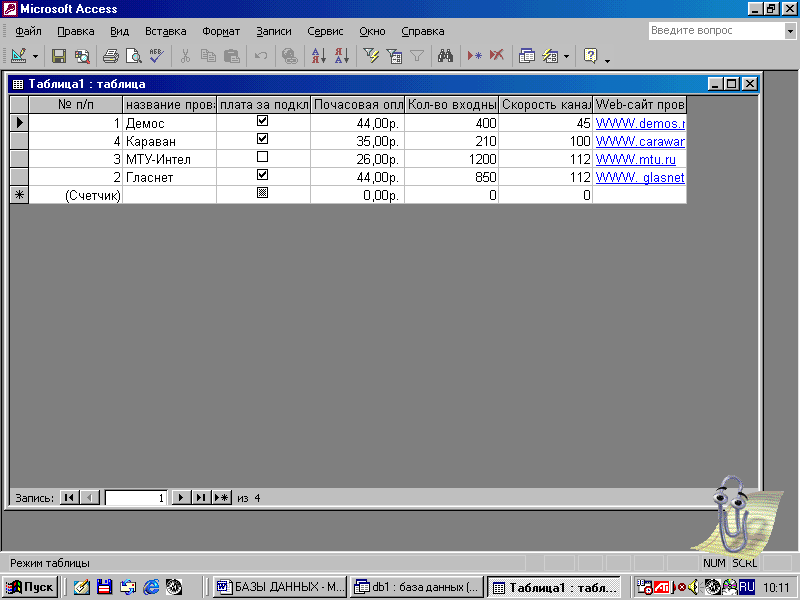The width and height of the screenshot is (800, 600).
Task: Click the Paste clipboard icon
Action: pos(232,56)
